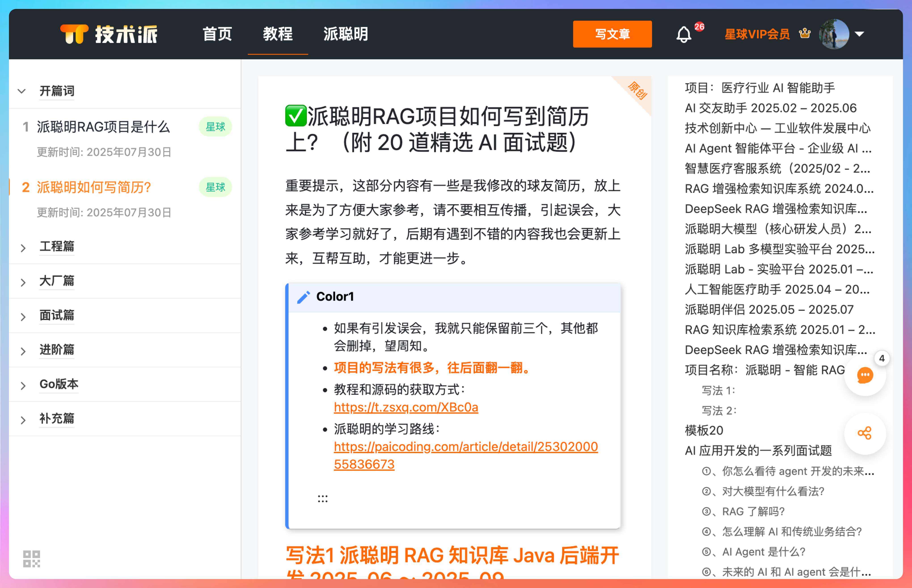The height and width of the screenshot is (588, 912).
Task: Open the 派聪明 nav item
Action: (x=346, y=34)
